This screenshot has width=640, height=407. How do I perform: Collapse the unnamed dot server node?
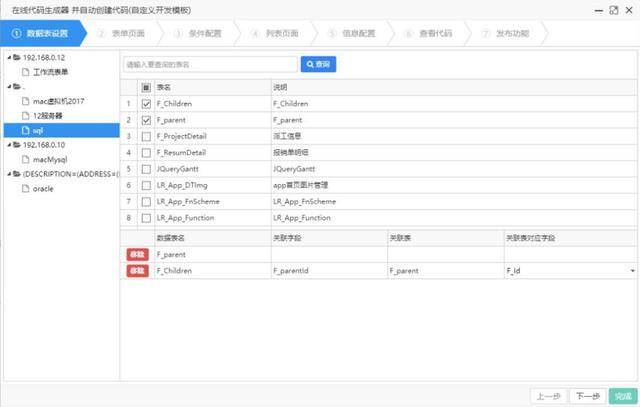(x=9, y=87)
